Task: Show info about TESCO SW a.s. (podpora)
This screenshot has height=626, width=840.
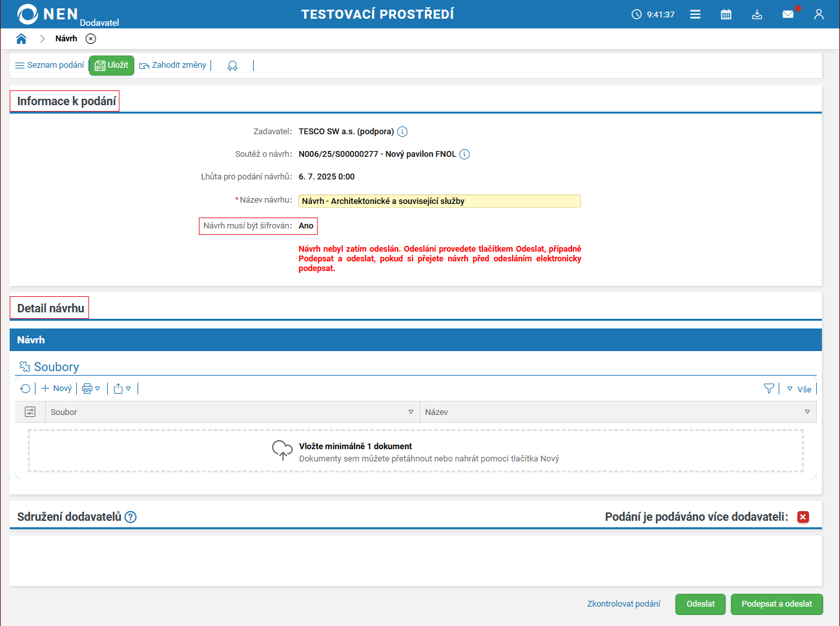Action: 402,132
